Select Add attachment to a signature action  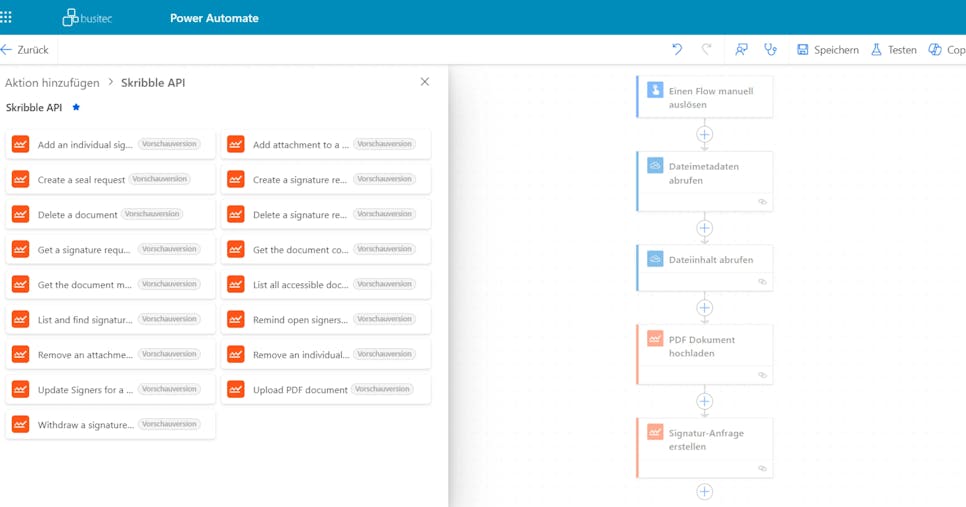point(326,145)
